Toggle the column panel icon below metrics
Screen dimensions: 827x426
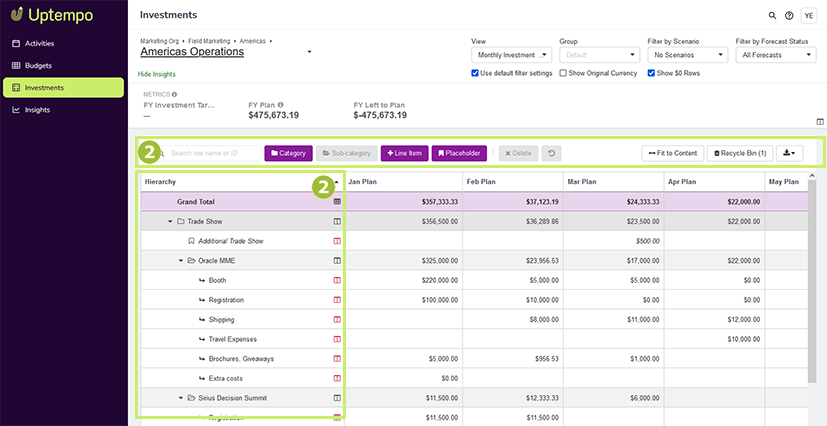click(820, 122)
